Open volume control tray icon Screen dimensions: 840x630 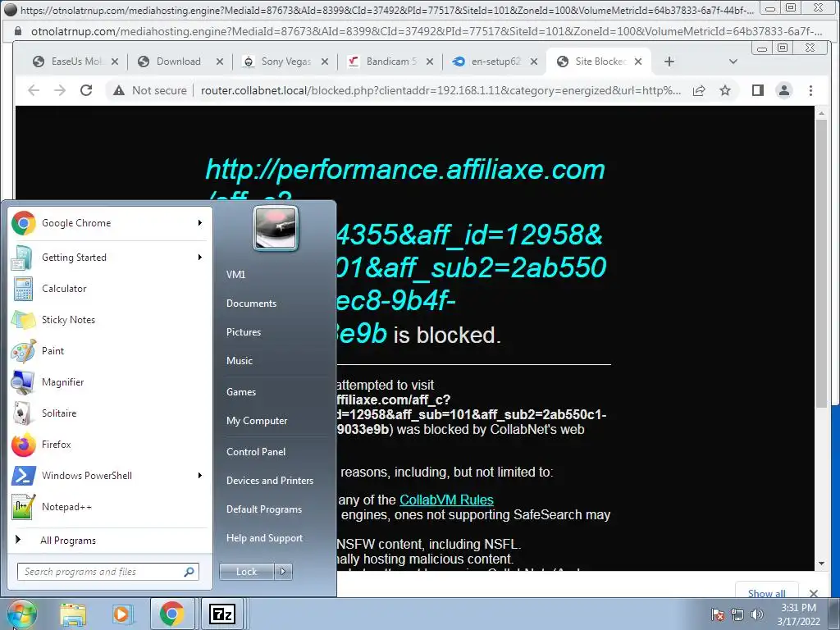coord(757,614)
